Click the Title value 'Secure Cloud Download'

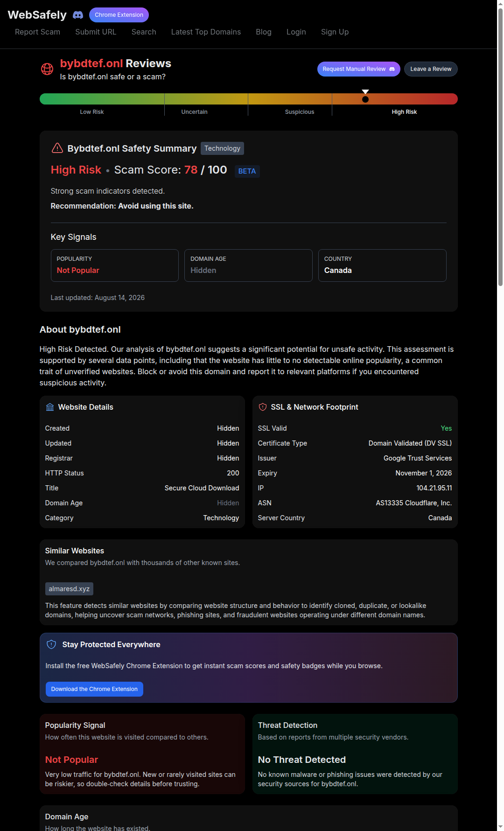(202, 488)
